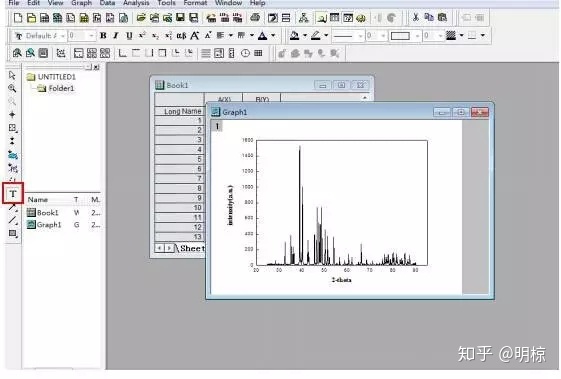Image resolution: width=561 pixels, height=379 pixels.
Task: Click the Long Name row label
Action: pyautogui.click(x=180, y=111)
